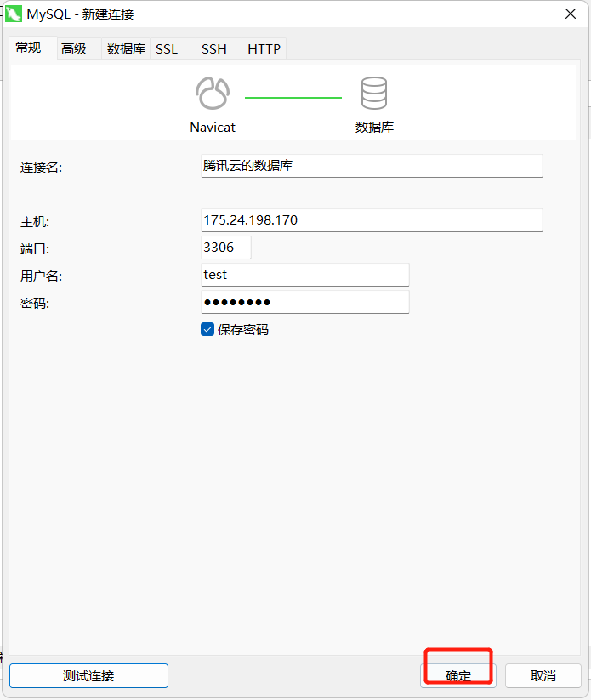Click the 保存密码 label text
The image size is (591, 700).
click(243, 330)
